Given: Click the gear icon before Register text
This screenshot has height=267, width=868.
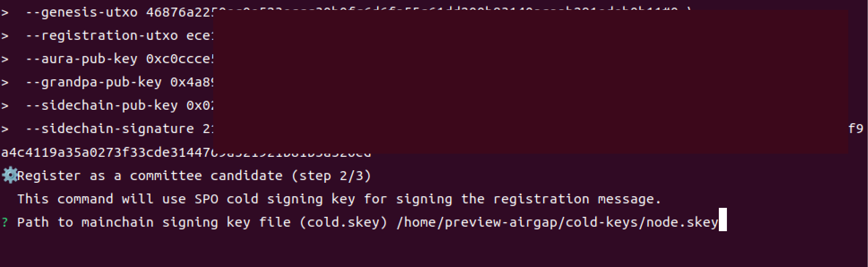Looking at the screenshot, I should point(9,175).
